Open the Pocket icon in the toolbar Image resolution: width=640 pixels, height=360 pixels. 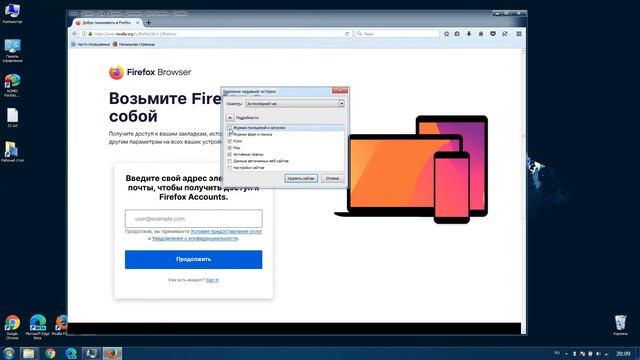pos(493,34)
